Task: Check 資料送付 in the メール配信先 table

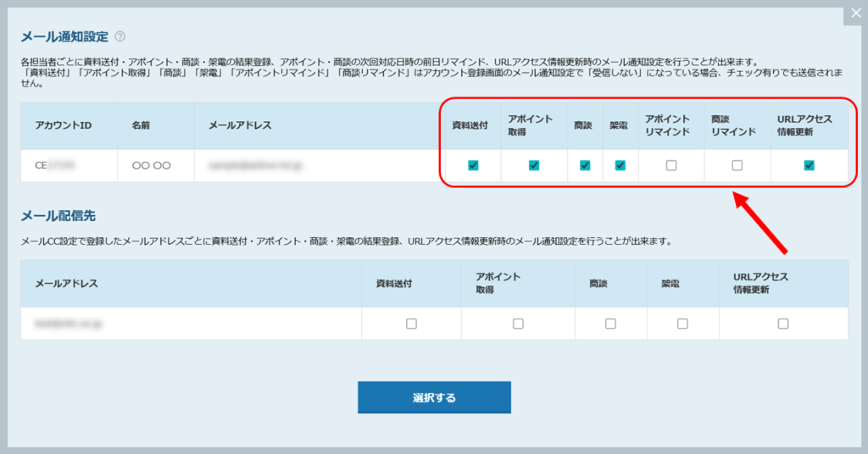Action: (x=411, y=324)
